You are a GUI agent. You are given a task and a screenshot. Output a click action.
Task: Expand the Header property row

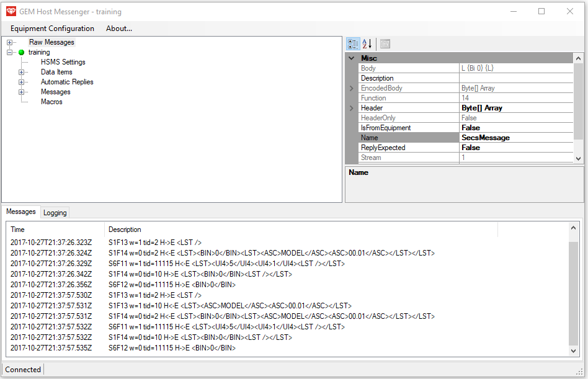352,108
